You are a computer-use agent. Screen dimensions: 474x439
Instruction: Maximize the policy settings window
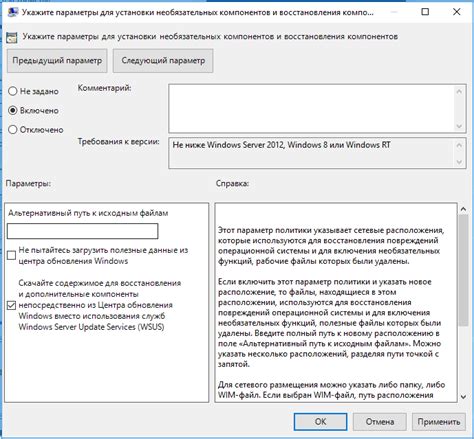coord(425,12)
